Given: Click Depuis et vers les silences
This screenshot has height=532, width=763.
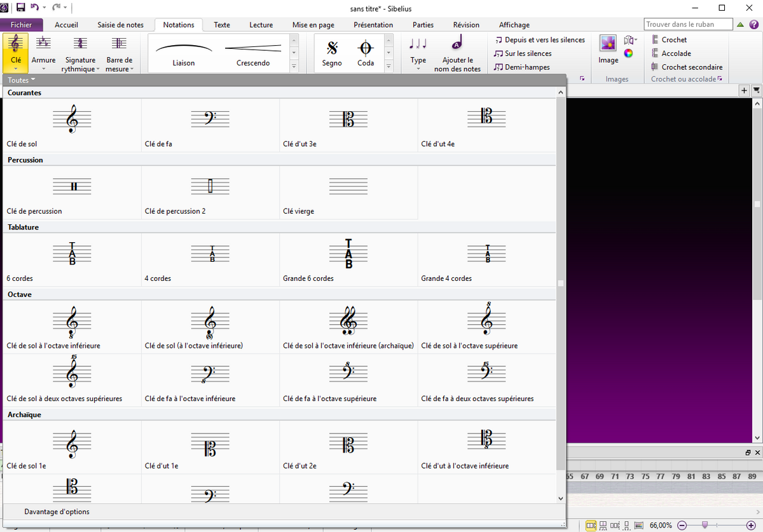Looking at the screenshot, I should tap(540, 39).
